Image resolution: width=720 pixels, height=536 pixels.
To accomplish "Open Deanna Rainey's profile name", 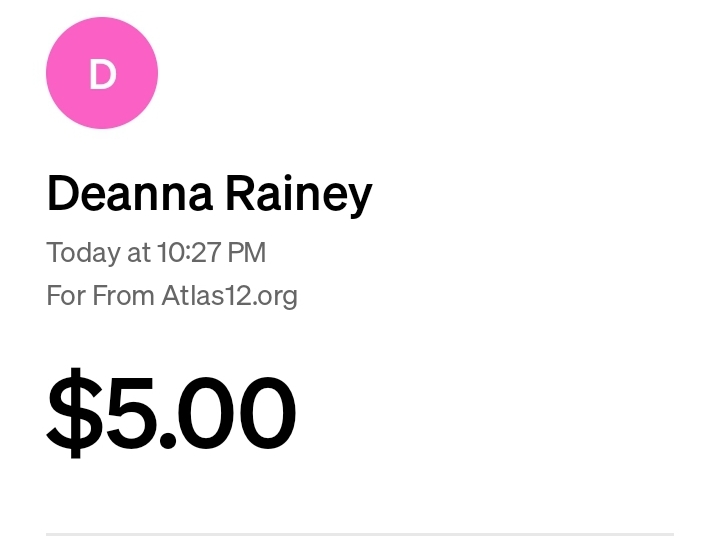I will pyautogui.click(x=209, y=193).
